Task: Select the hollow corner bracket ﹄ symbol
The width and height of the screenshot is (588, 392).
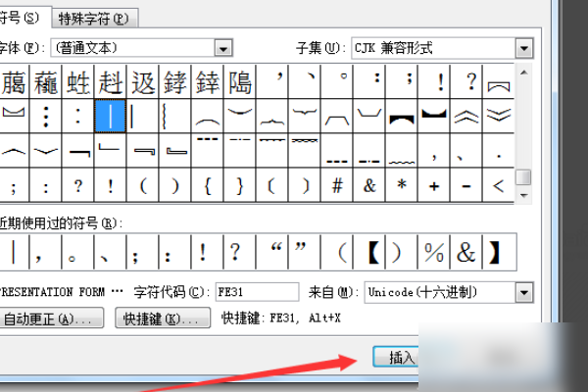Action: [175, 151]
